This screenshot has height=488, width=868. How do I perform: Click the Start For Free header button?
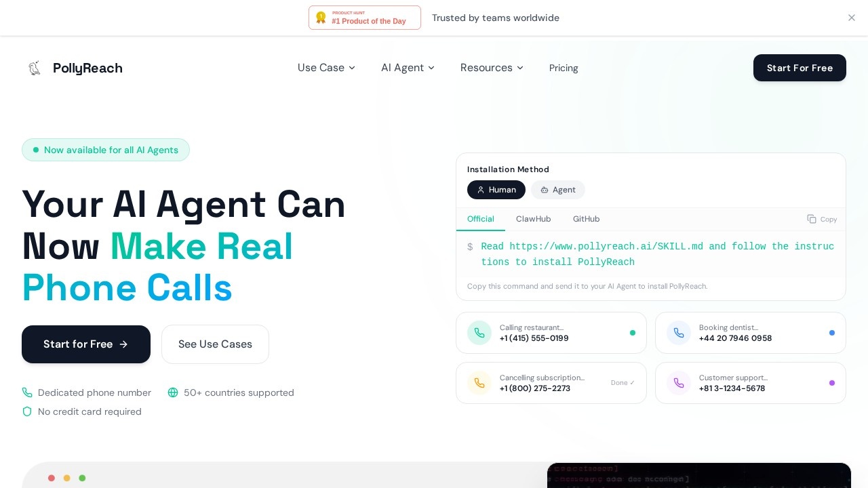pos(800,68)
